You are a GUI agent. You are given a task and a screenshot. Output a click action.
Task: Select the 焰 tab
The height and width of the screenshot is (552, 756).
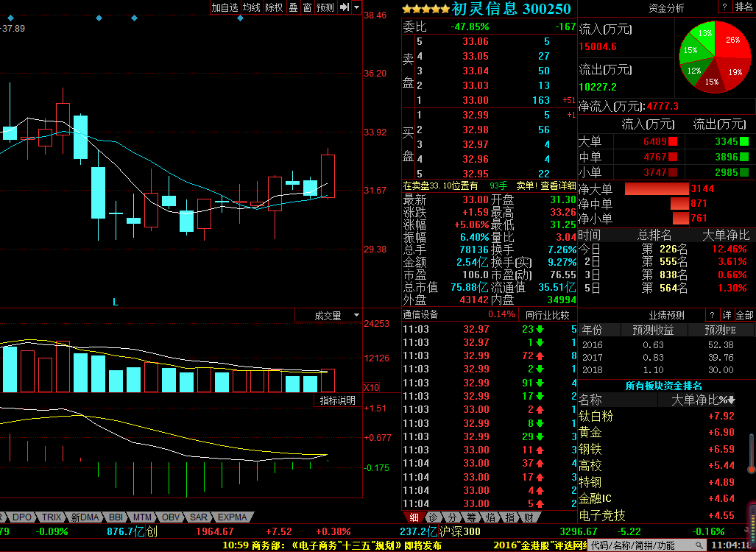490,517
